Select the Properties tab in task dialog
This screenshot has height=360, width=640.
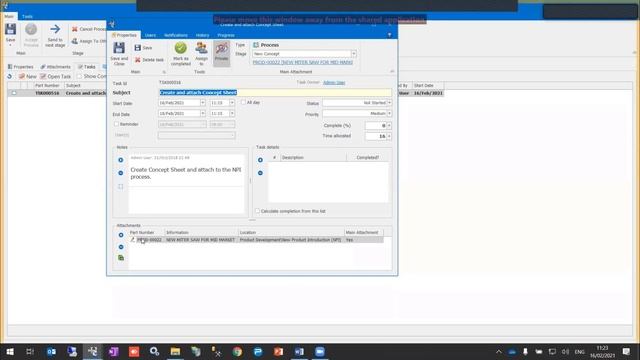(124, 36)
